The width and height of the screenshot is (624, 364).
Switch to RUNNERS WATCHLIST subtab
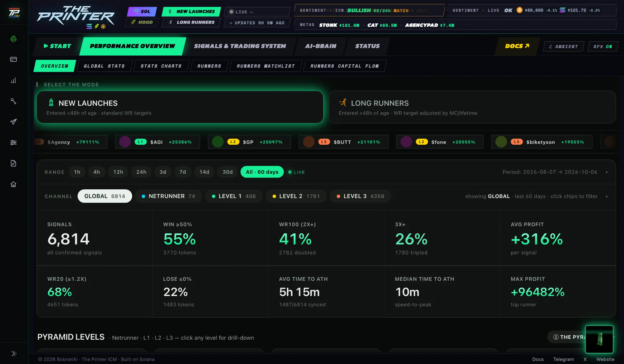point(266,66)
